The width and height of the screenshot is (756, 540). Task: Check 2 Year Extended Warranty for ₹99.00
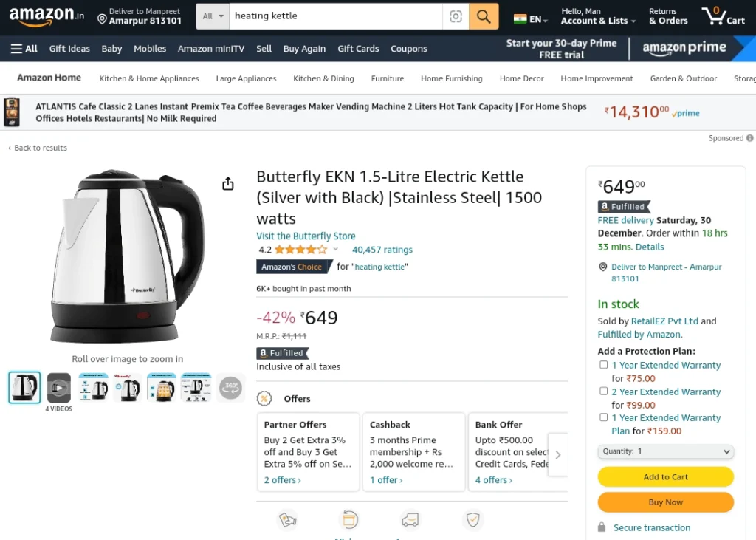[x=603, y=392]
